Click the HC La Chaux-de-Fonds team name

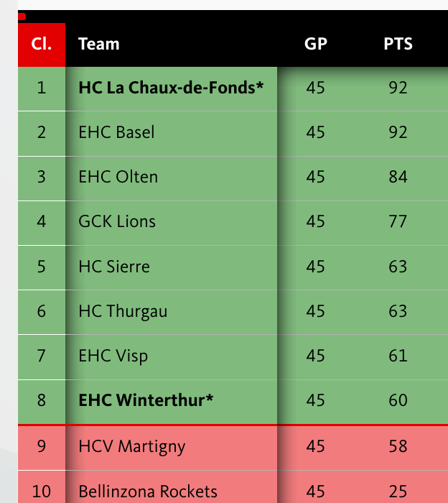pos(171,88)
